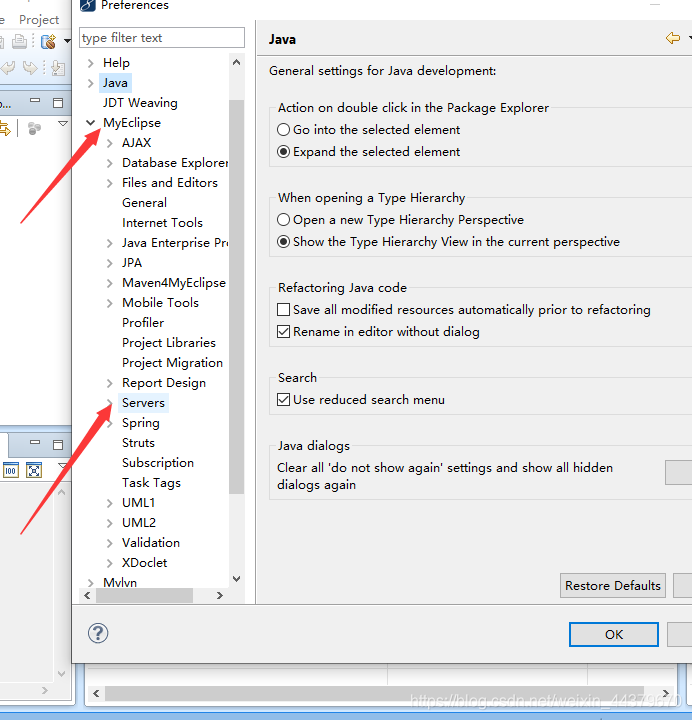This screenshot has width=692, height=720.
Task: Click the redo arrow in the main toolbar
Action: click(x=30, y=68)
